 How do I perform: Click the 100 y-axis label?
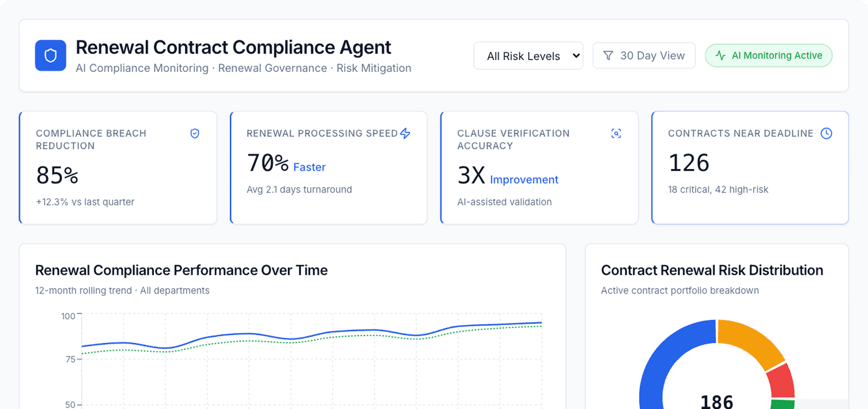coord(68,317)
